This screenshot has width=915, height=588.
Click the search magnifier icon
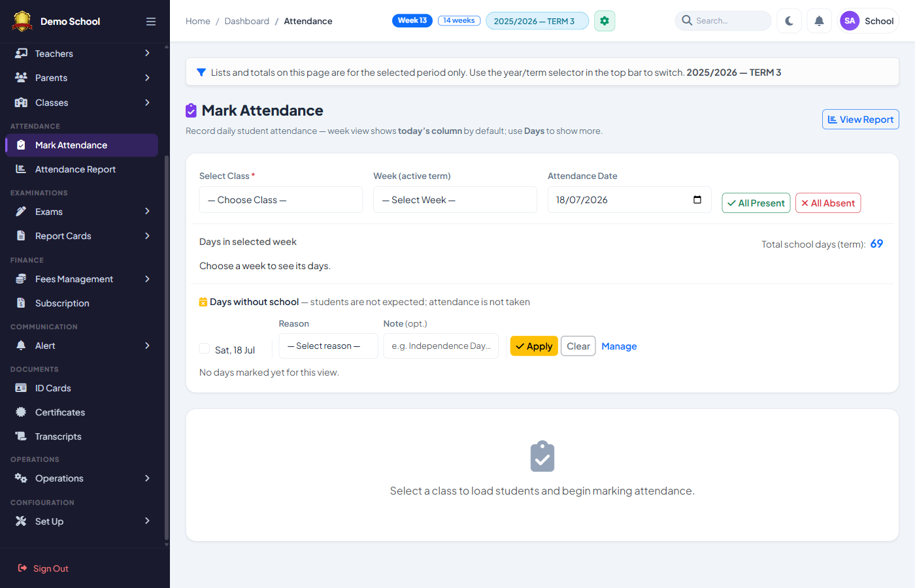(687, 21)
